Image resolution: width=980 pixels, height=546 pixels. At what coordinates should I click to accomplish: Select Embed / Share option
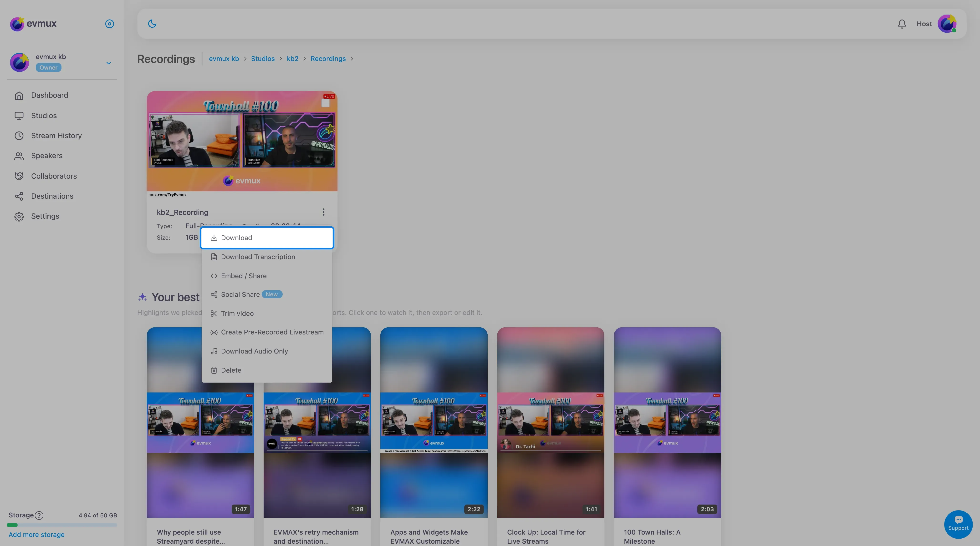267,276
